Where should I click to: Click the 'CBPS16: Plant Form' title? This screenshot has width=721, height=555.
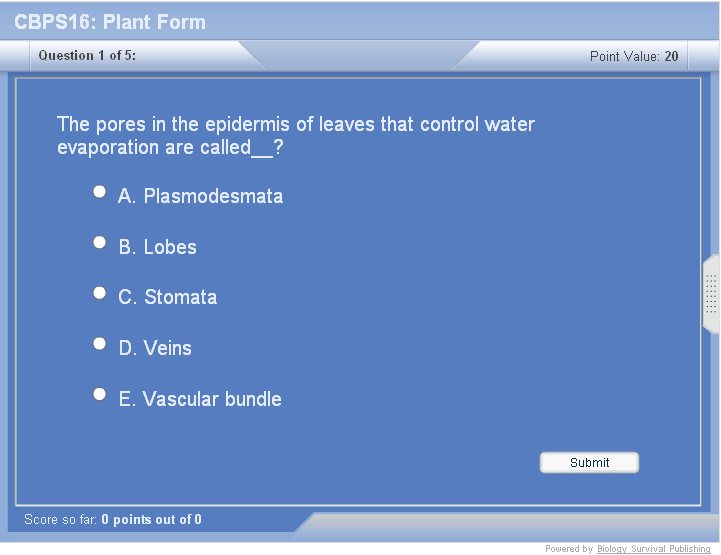click(x=110, y=22)
